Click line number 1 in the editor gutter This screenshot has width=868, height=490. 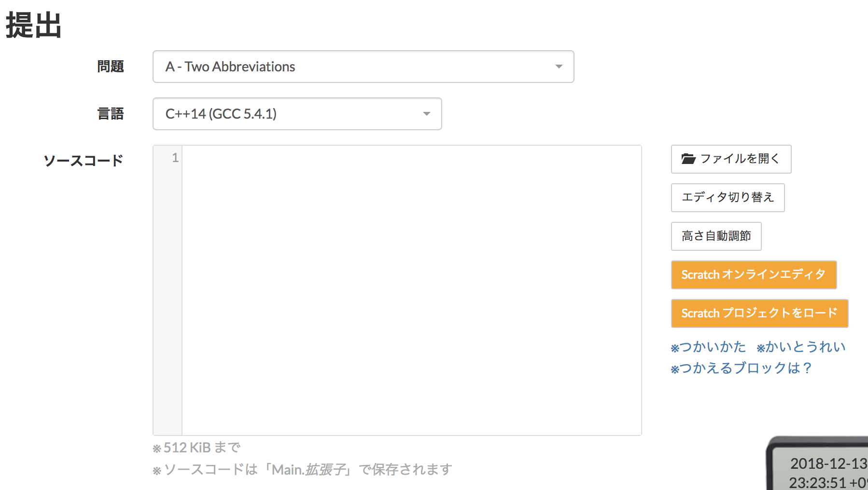coord(175,157)
